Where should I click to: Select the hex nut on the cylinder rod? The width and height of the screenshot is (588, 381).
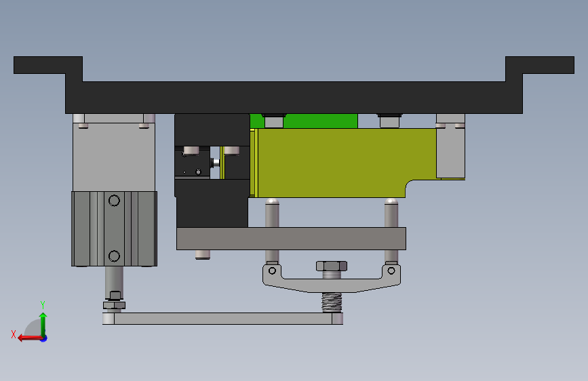115,305
